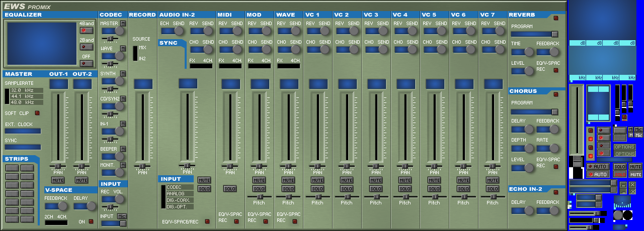644x231 pixels.
Task: Turn the equalizer OFF
Action: 87,63
